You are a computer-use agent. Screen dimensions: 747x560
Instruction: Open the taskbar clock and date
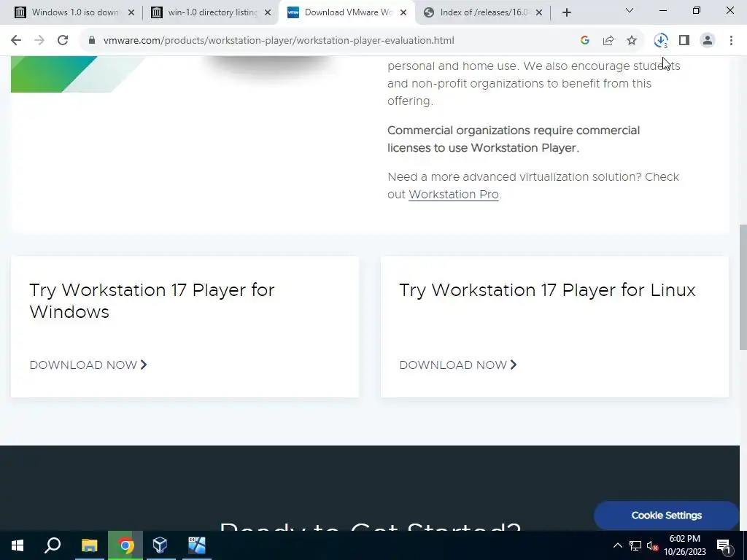pos(684,545)
